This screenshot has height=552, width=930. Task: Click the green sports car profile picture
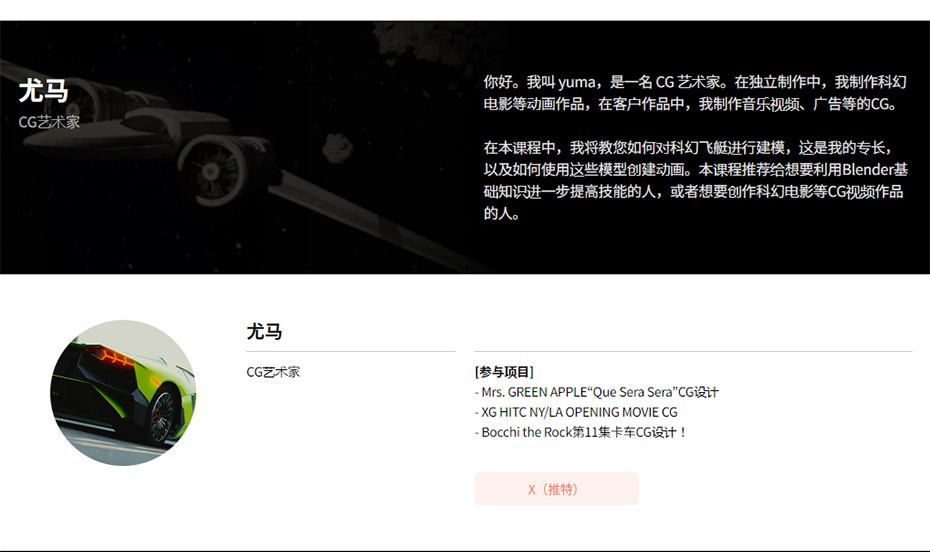[123, 393]
